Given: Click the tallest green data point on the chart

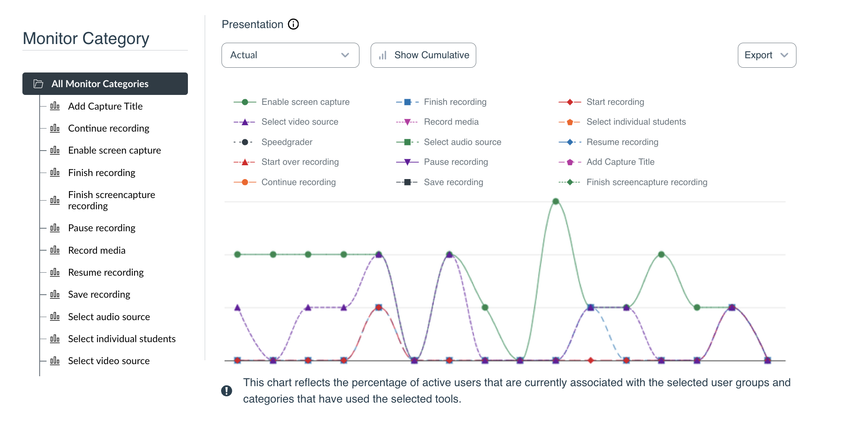Looking at the screenshot, I should [x=556, y=201].
